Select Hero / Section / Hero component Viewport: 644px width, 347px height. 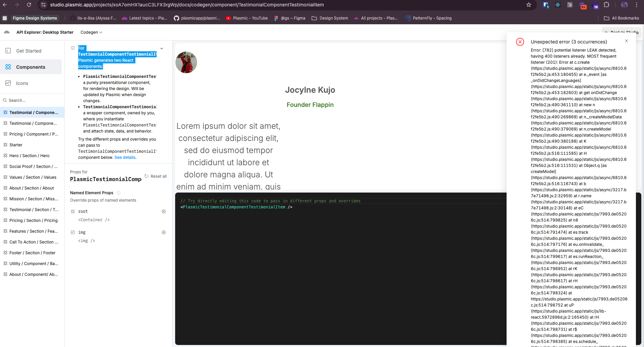point(32,156)
